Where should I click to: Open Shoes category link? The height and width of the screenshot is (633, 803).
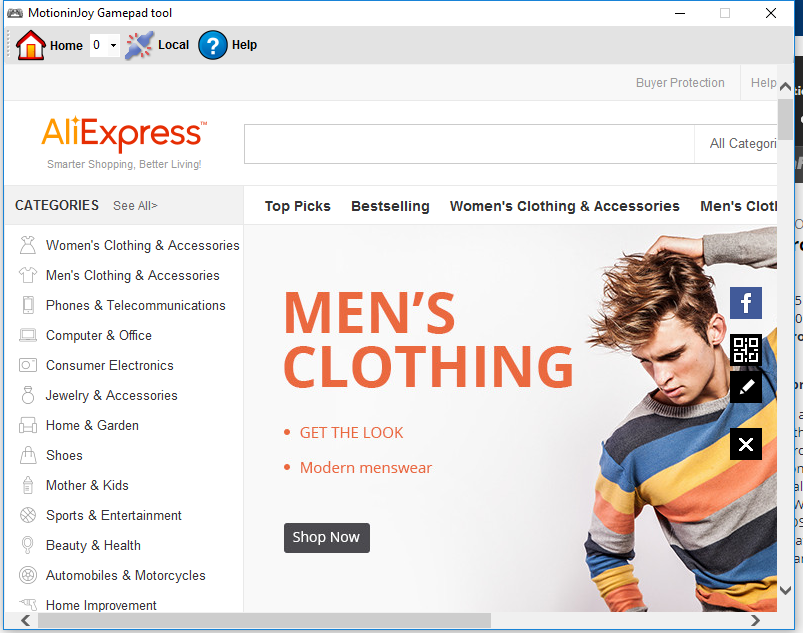(x=64, y=455)
